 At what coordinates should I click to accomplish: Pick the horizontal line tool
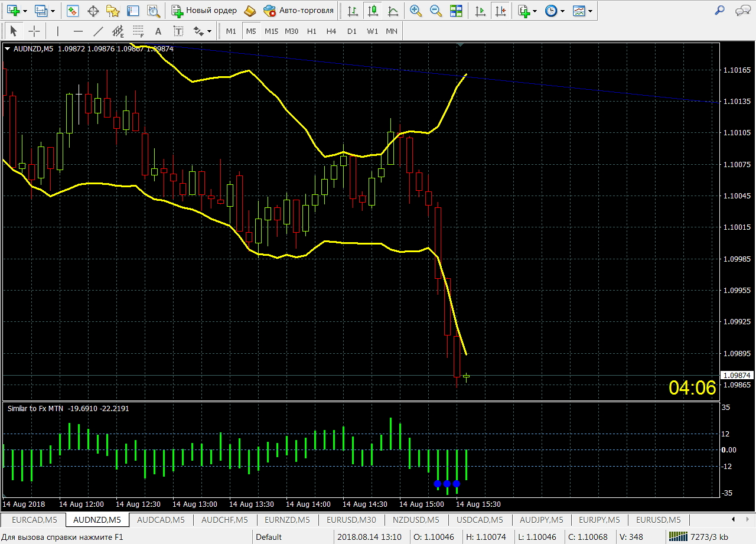click(78, 31)
